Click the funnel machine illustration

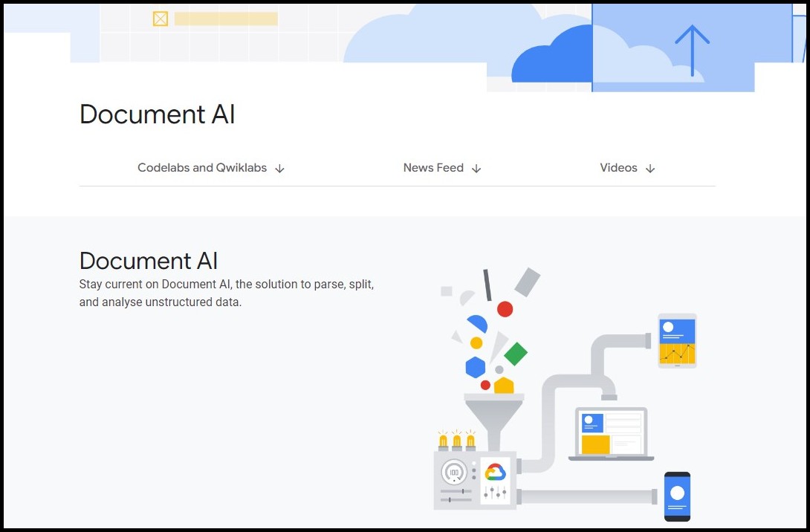(x=565, y=395)
